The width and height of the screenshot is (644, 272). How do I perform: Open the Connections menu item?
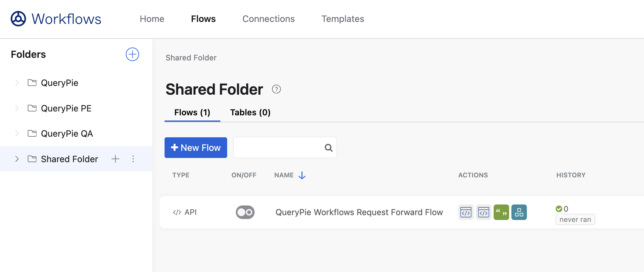(268, 19)
